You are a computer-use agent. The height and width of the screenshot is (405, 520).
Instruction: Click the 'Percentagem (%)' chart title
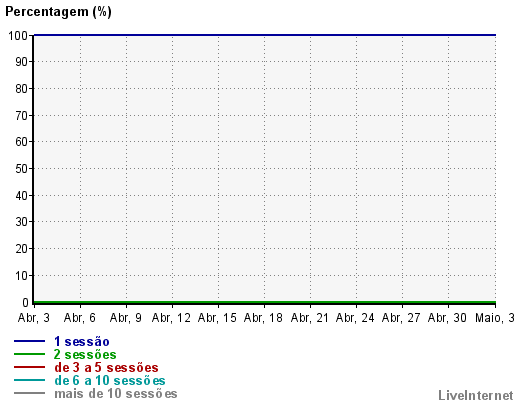click(58, 12)
